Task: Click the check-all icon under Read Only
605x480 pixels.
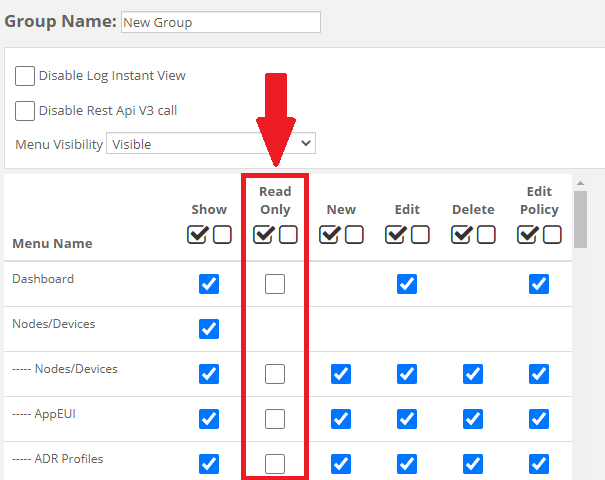Action: [x=264, y=234]
